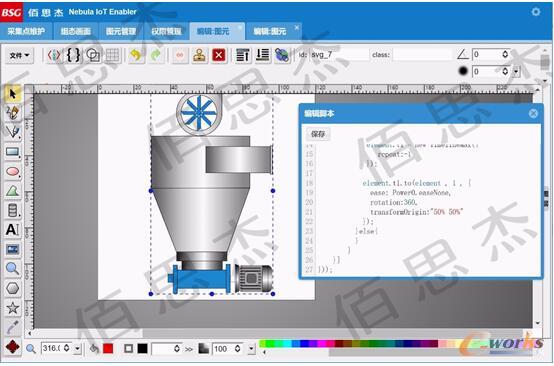Choose the ellipse shape tool
This screenshot has width=554, height=366.
coord(13,172)
